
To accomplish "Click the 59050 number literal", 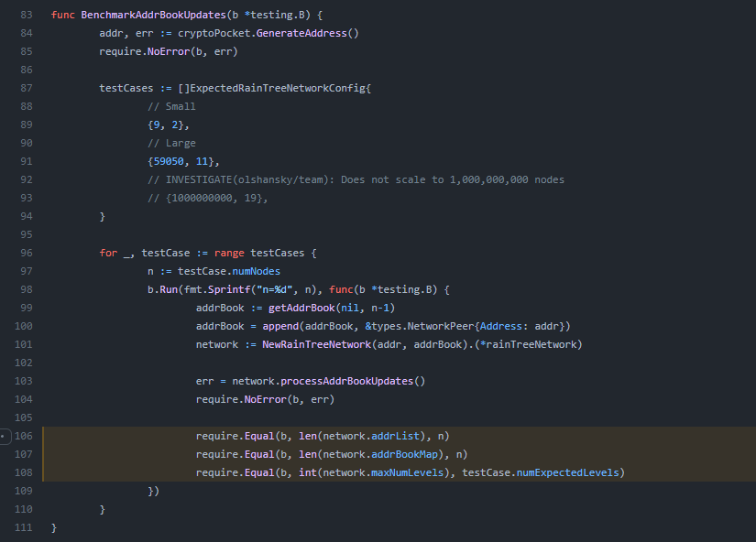I will (x=169, y=161).
